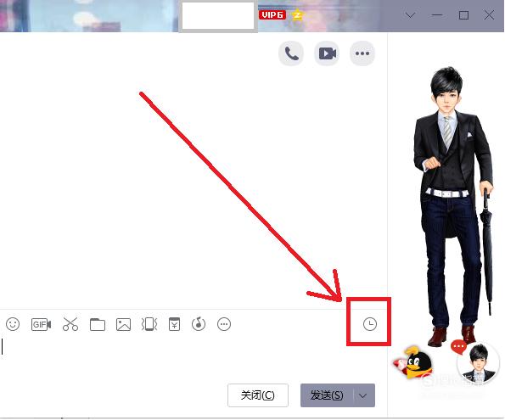The image size is (505, 420).
Task: Start a video call
Action: [327, 53]
